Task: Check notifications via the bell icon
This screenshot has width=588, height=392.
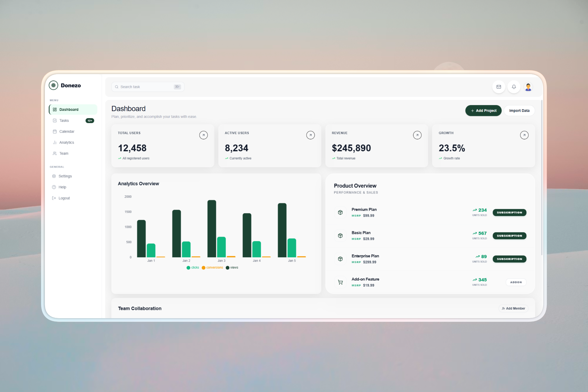Action: [514, 87]
